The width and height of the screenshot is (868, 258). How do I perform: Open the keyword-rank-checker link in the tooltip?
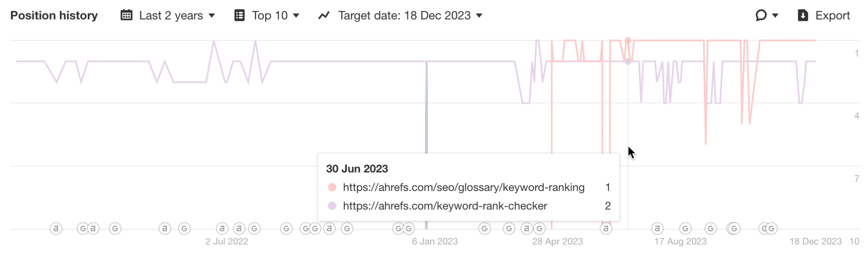tap(445, 205)
